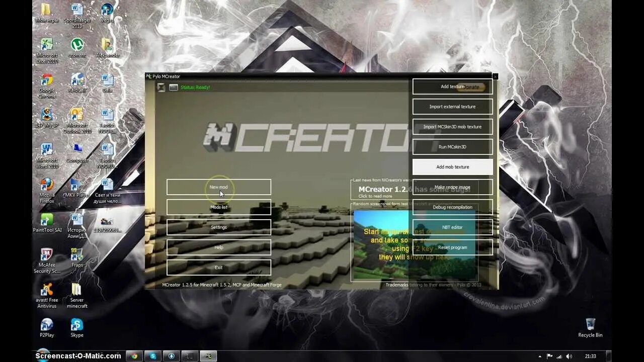Select Add mob texture
Image resolution: width=644 pixels, height=362 pixels.
[452, 167]
